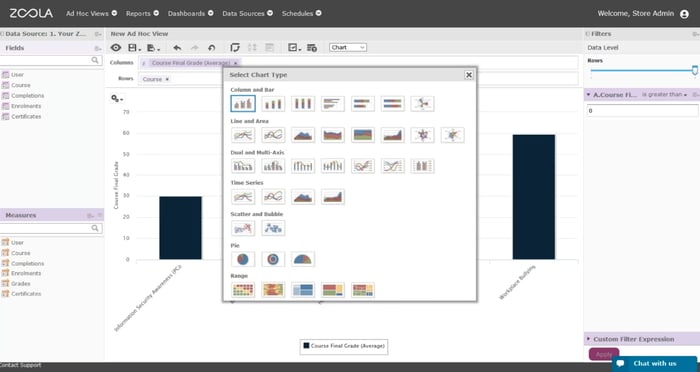
Task: Select the Multi-Axis Spline chart icon
Action: click(392, 166)
